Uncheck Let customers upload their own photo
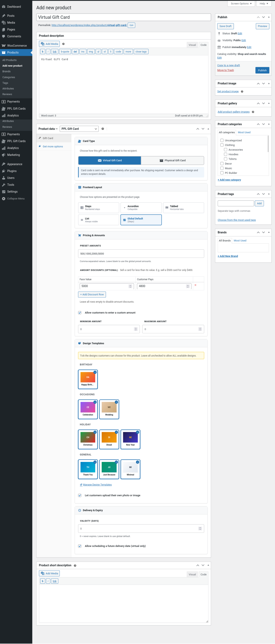 pos(80,495)
